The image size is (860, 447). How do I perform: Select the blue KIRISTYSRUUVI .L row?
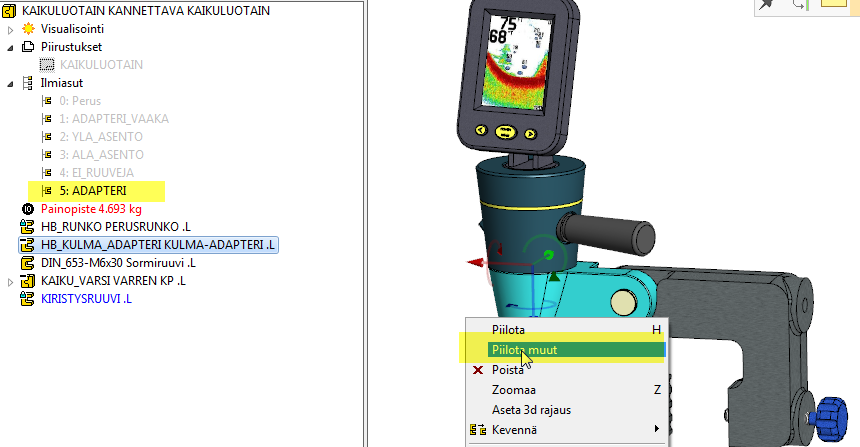click(86, 299)
